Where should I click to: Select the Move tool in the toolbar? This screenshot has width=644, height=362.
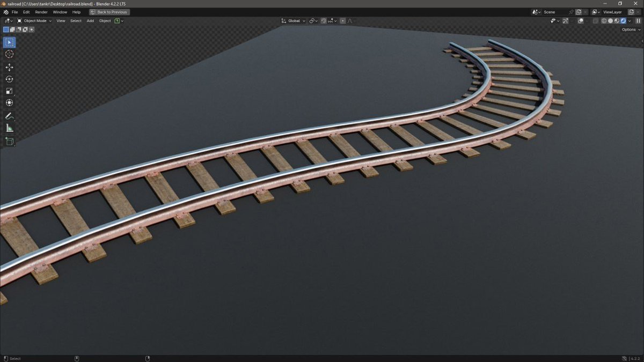pos(9,67)
